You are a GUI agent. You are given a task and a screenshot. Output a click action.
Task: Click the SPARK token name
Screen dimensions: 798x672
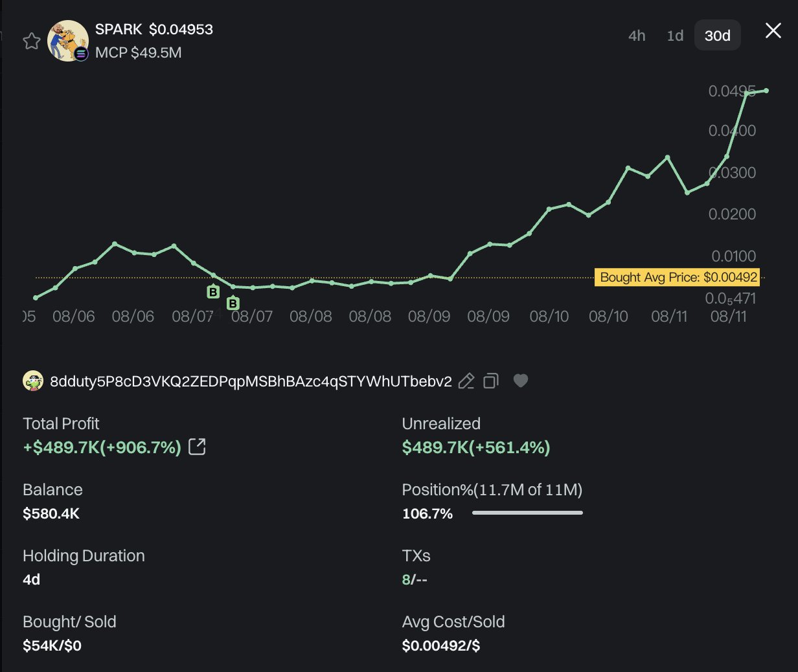[x=119, y=29]
